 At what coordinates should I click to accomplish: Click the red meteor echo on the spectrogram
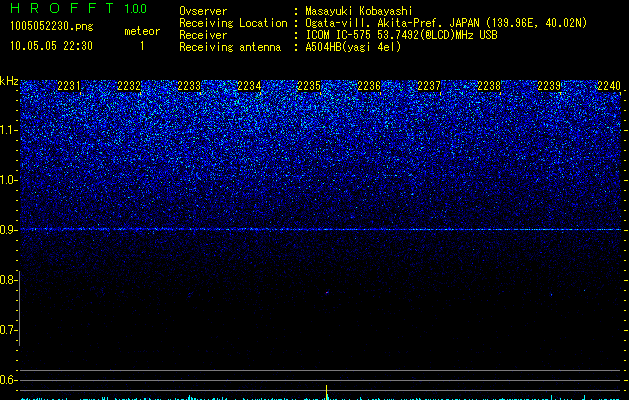click(327, 292)
